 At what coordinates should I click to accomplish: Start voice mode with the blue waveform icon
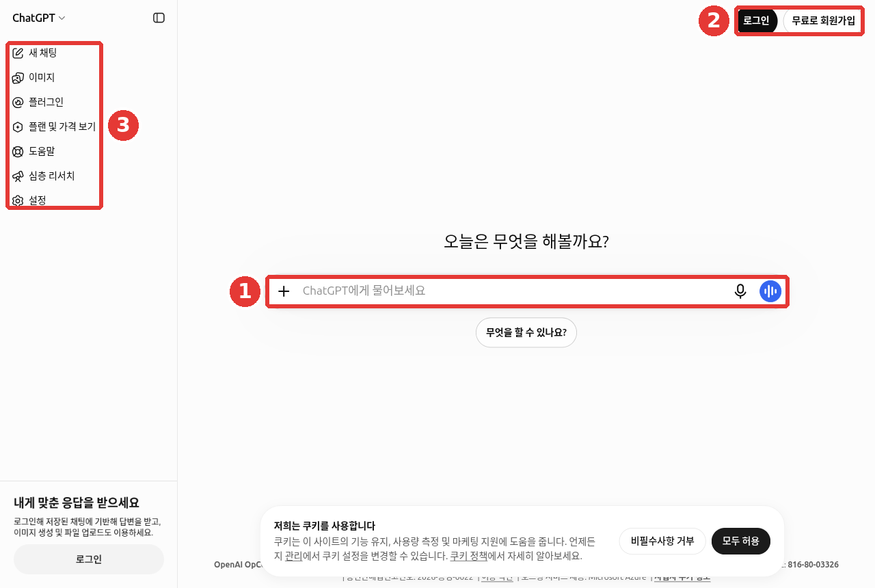[770, 291]
